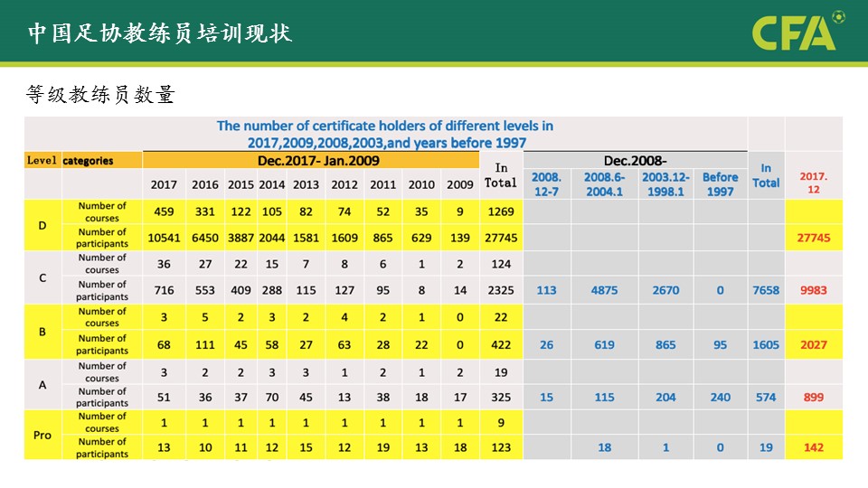
Task: Click the blue table title about certificate holders
Action: point(385,134)
